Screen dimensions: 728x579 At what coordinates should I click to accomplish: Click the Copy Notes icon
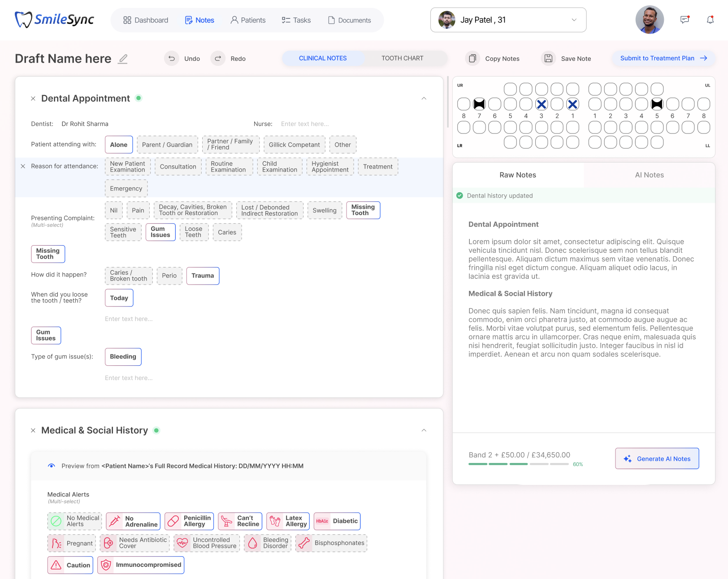coord(472,59)
